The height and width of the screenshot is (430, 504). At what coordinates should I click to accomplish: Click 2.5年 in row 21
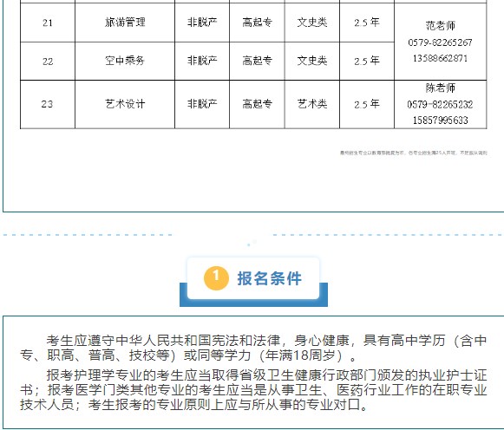pyautogui.click(x=367, y=23)
